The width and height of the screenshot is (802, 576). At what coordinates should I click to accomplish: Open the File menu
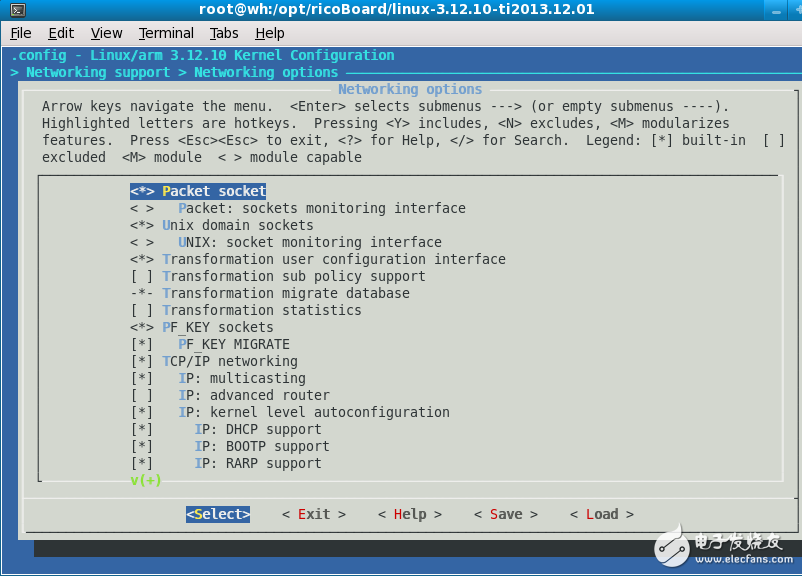tap(21, 33)
